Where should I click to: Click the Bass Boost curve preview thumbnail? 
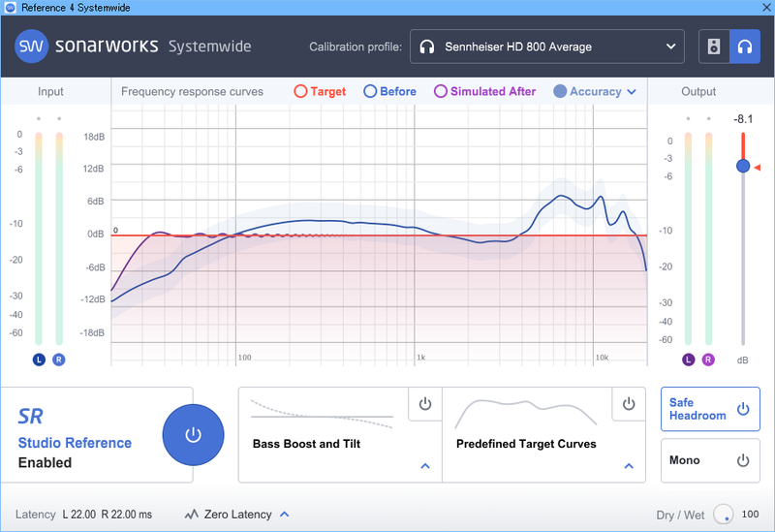pos(322,414)
